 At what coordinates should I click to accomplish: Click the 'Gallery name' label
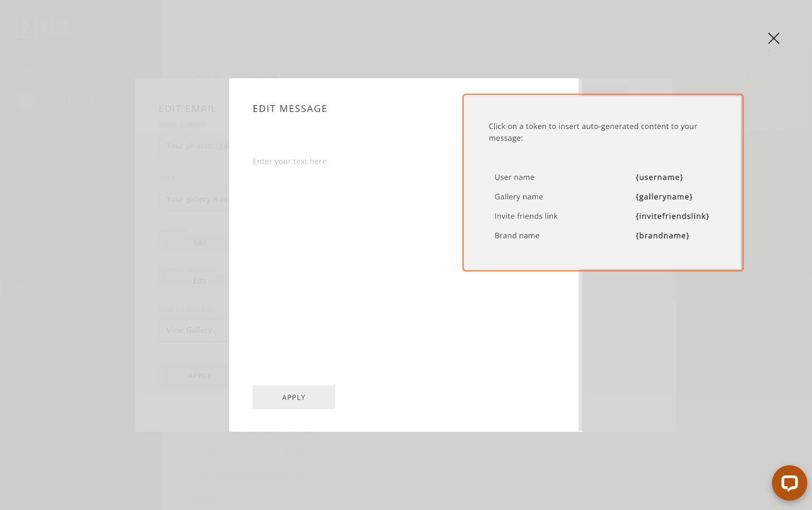point(518,197)
